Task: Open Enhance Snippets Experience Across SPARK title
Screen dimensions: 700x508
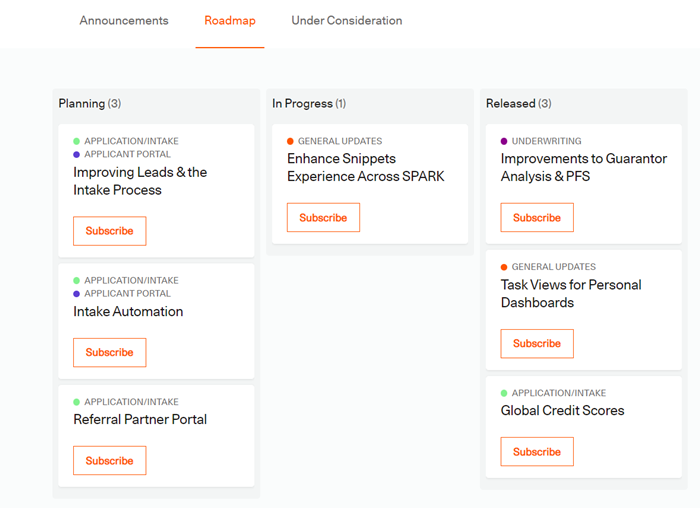Action: click(x=366, y=167)
